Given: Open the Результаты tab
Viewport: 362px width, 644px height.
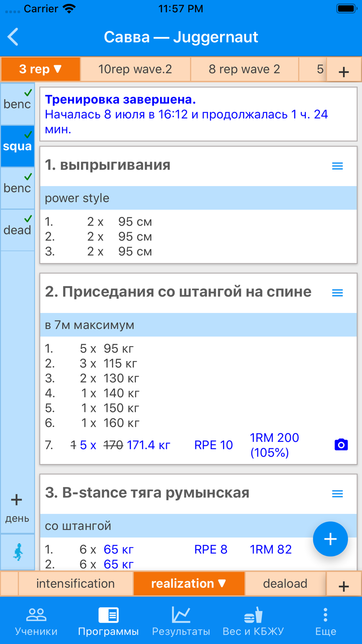Looking at the screenshot, I should tap(181, 621).
